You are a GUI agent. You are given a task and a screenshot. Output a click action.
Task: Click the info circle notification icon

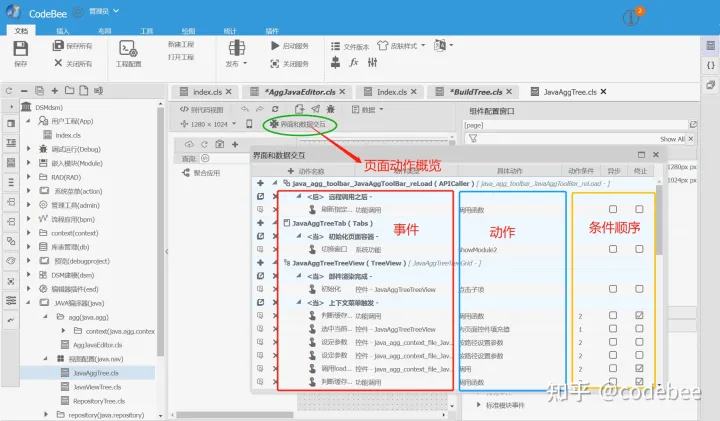tap(631, 18)
